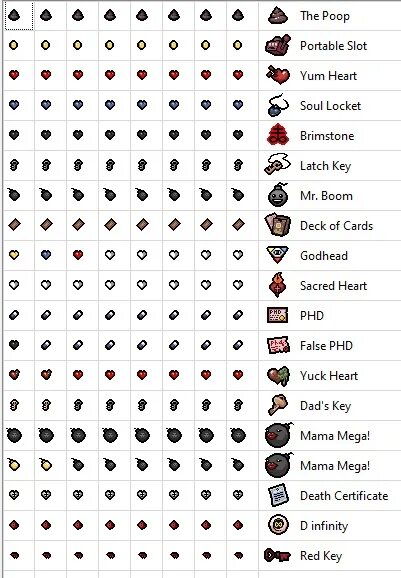Screen dimensions: 401x578
Task: Select the Deck of Cards icon
Action: [x=278, y=225]
